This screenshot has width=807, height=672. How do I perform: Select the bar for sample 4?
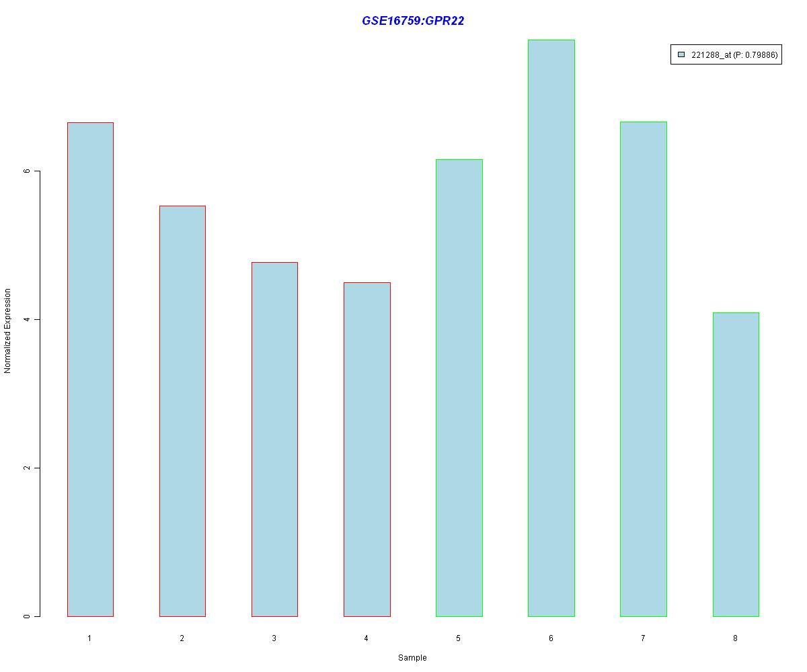pos(367,450)
